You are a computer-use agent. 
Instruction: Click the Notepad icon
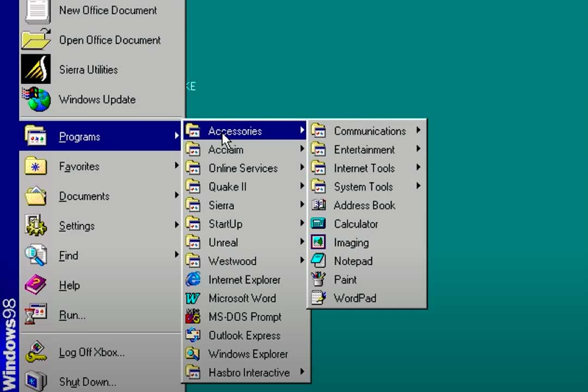point(318,261)
